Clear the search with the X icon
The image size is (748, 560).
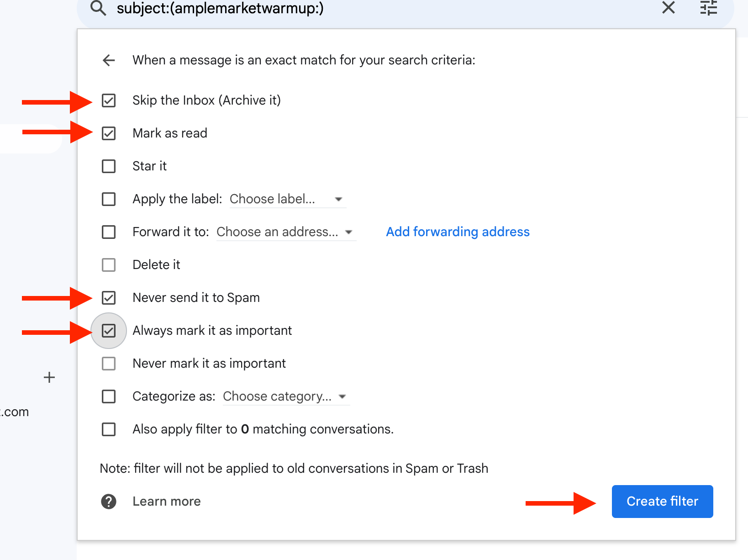click(x=668, y=7)
